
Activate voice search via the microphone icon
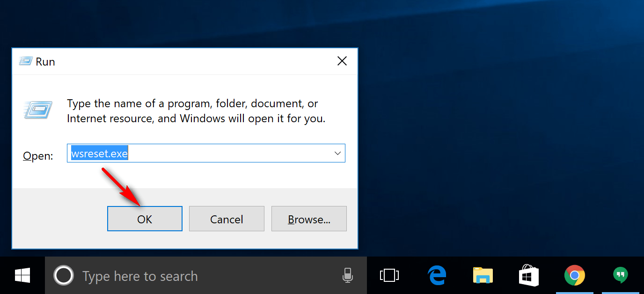(348, 276)
